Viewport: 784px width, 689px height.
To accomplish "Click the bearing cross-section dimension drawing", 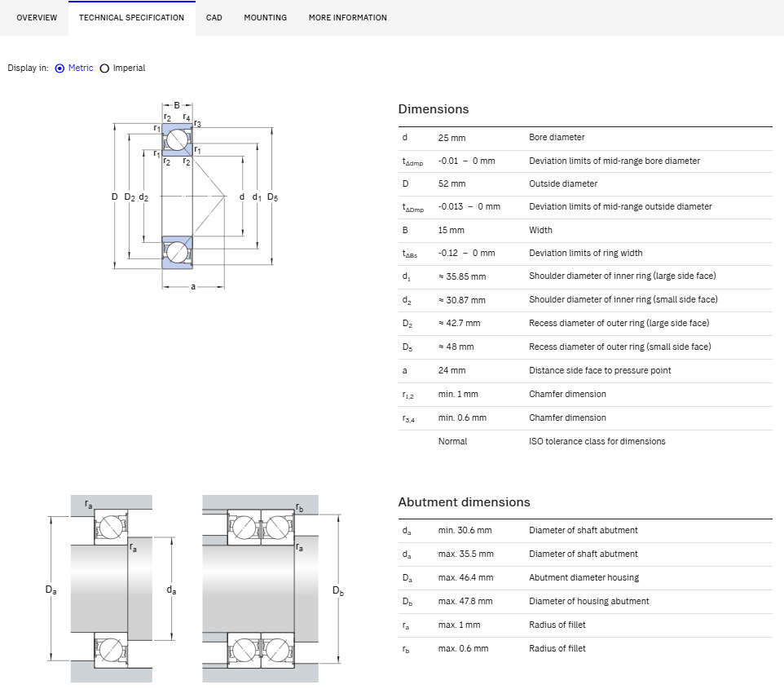I will click(x=195, y=196).
